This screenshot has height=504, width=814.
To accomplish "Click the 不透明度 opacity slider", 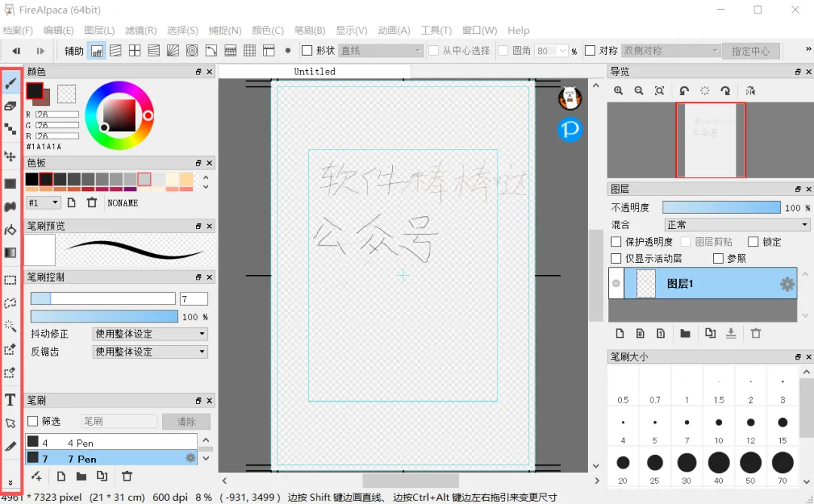I will point(721,208).
